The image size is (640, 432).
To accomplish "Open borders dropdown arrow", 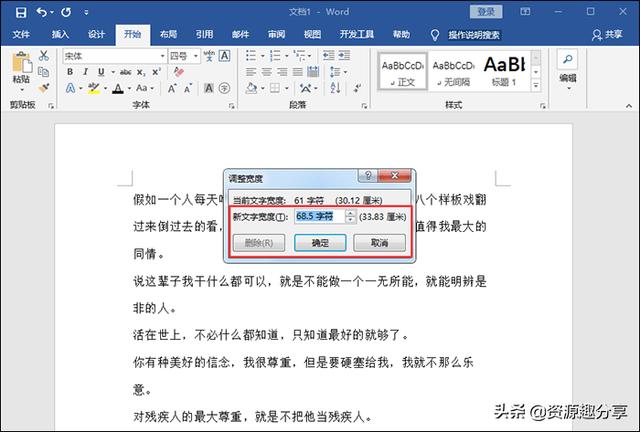I will (287, 88).
